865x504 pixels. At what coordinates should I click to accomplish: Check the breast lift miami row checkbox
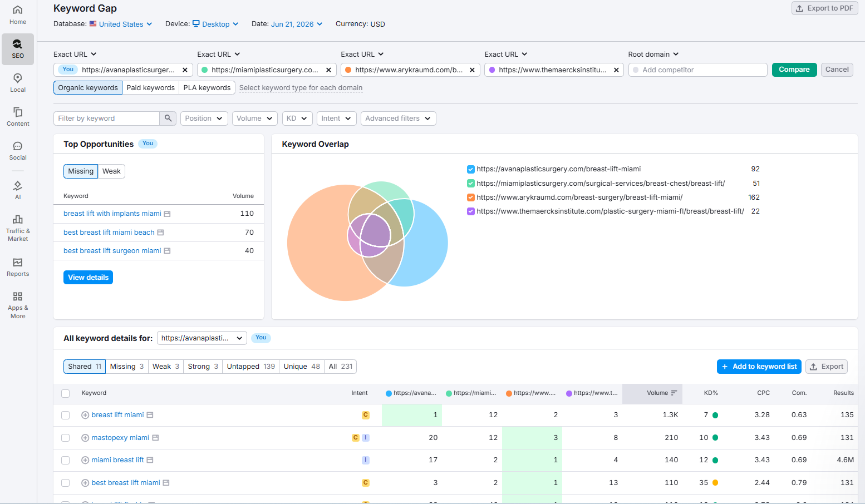pyautogui.click(x=66, y=415)
